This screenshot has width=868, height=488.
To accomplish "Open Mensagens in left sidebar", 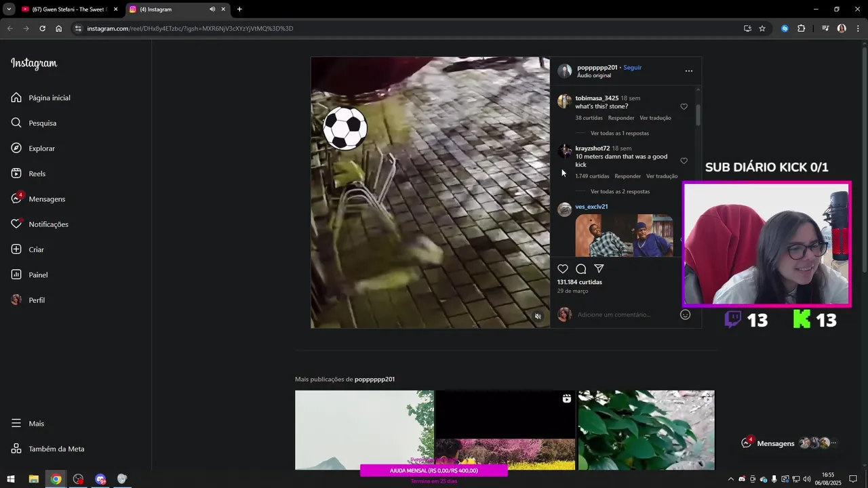I will [38, 199].
